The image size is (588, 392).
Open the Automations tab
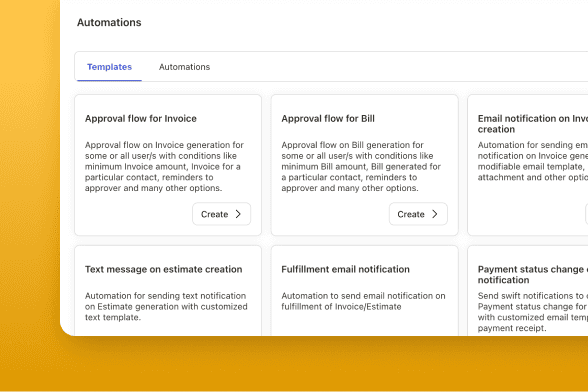coord(184,67)
